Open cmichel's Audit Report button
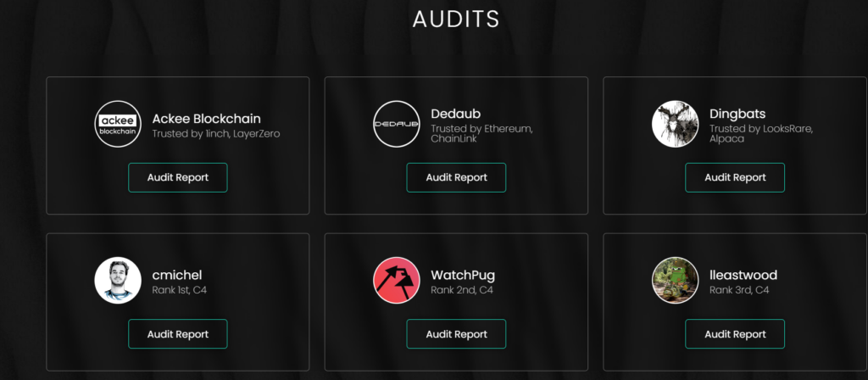 (178, 334)
